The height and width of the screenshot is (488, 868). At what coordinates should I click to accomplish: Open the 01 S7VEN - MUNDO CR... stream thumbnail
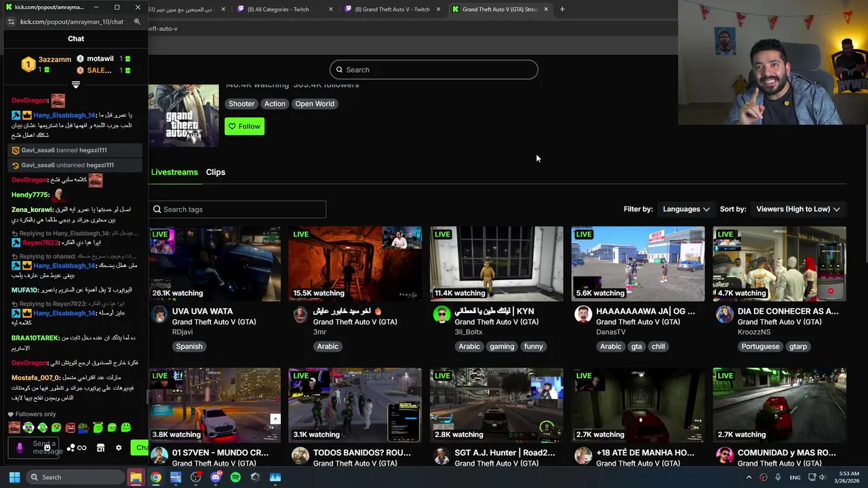tap(214, 405)
